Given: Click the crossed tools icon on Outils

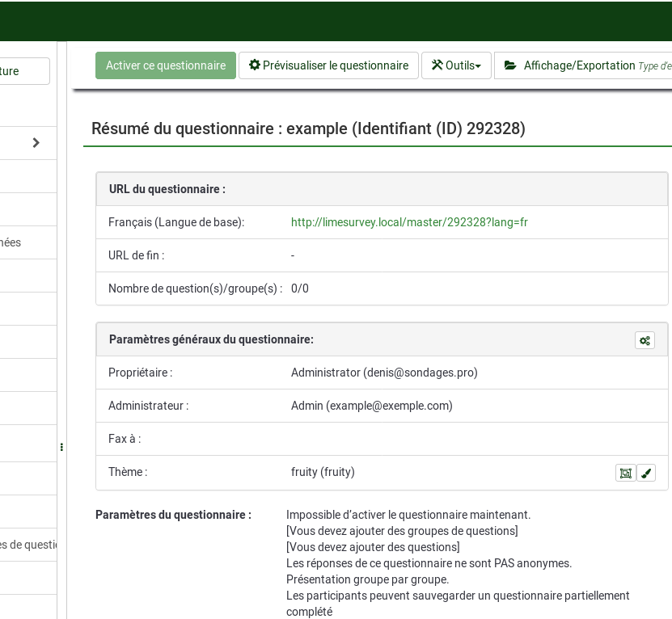Looking at the screenshot, I should coord(437,65).
